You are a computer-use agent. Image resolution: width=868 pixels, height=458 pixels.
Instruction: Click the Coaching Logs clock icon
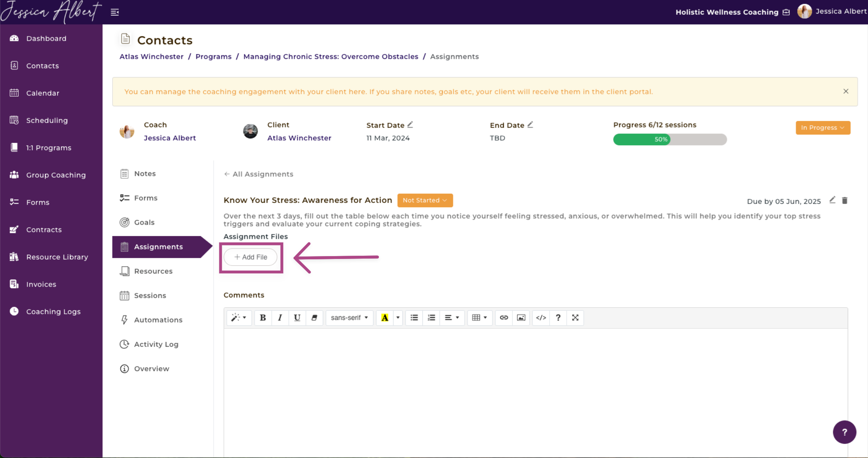coord(14,311)
